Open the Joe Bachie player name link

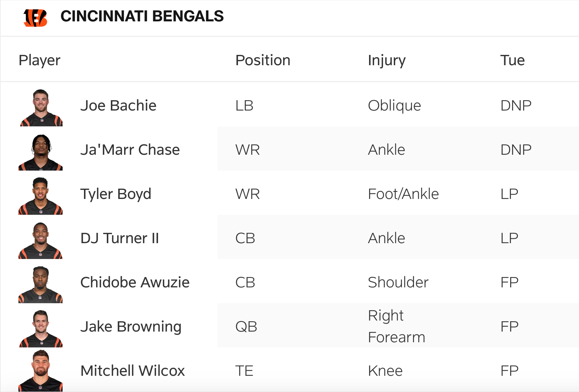tap(118, 106)
